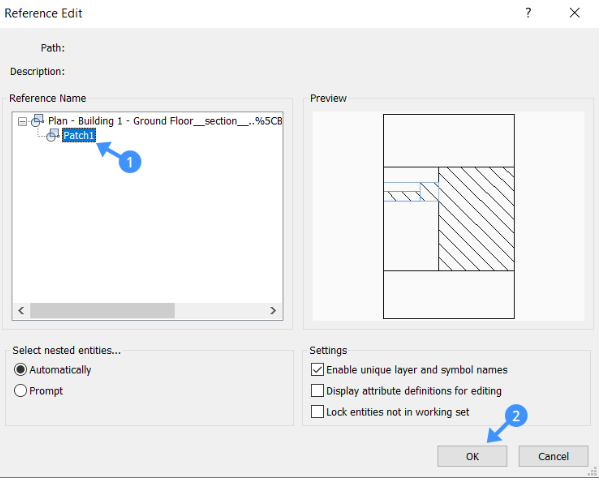The width and height of the screenshot is (601, 482).
Task: Confirm with the OK button
Action: 472,456
